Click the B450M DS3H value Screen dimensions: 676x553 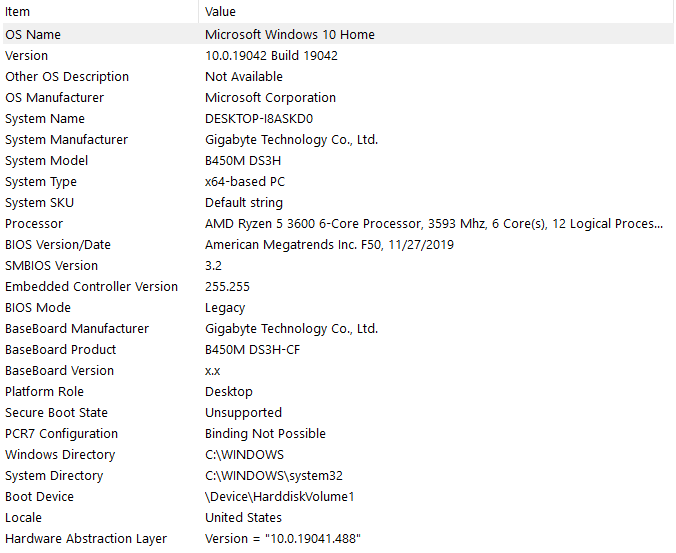[243, 161]
